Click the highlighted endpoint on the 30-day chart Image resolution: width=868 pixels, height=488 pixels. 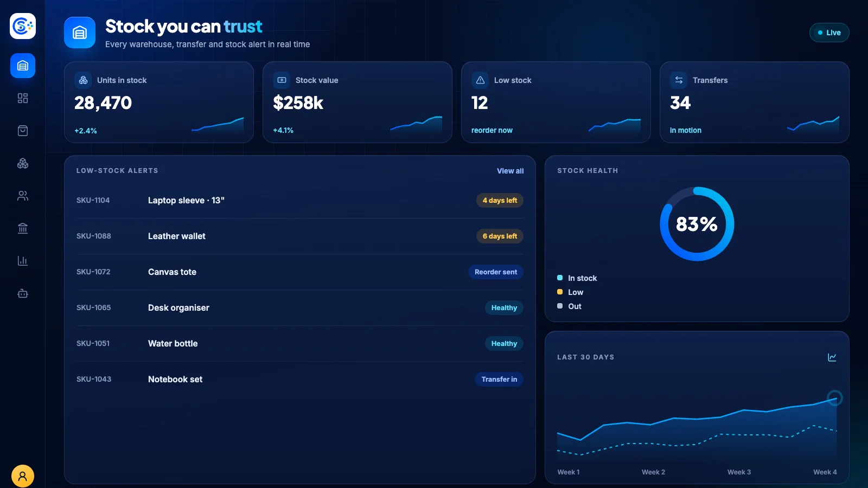[x=835, y=398]
